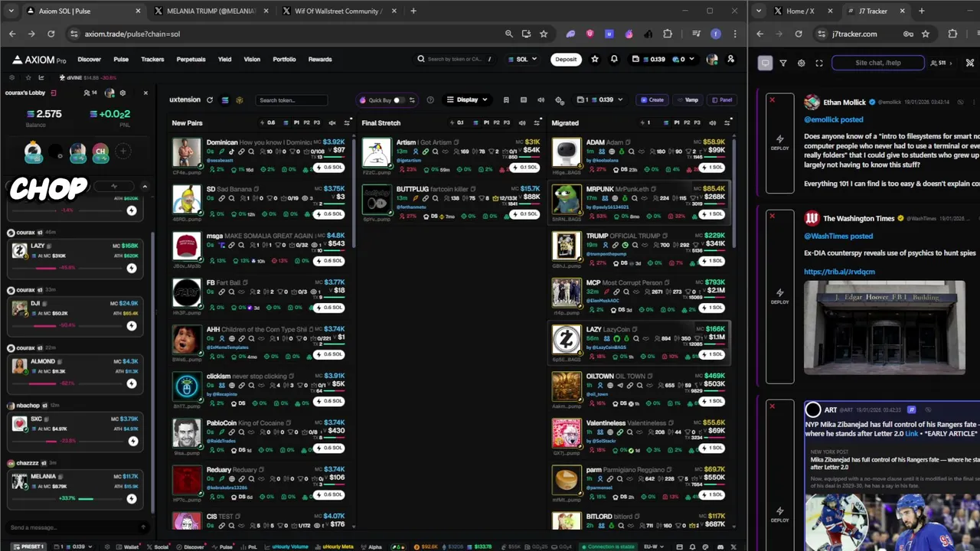Select P2 preset in New Pairs column
980x551 pixels.
pos(307,122)
